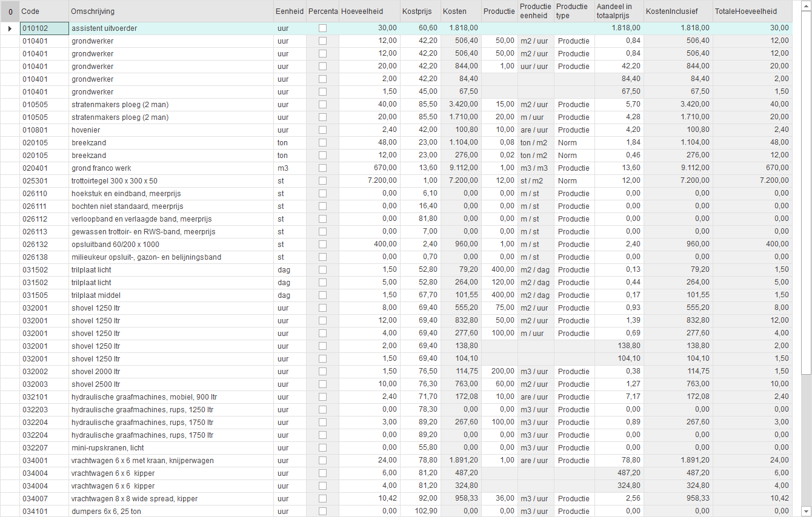Select code cell 010102
Screen dimensions: 812x517
44,28
